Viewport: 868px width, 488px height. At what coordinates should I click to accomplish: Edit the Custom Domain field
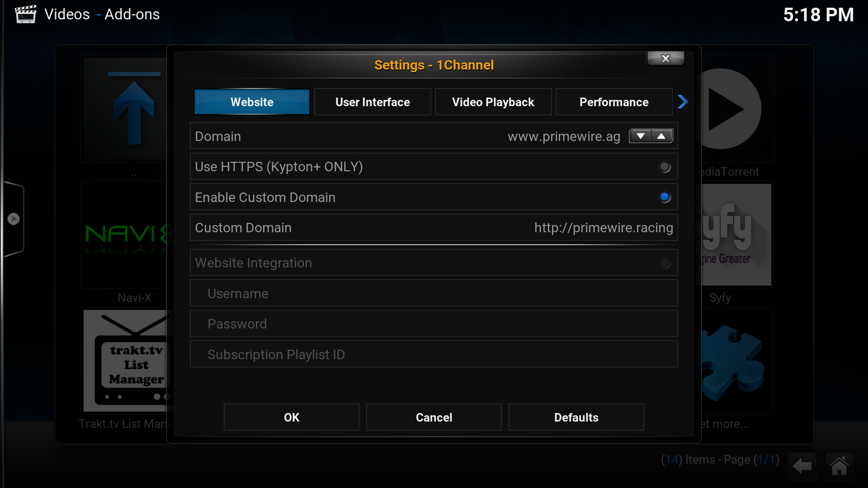pyautogui.click(x=434, y=228)
